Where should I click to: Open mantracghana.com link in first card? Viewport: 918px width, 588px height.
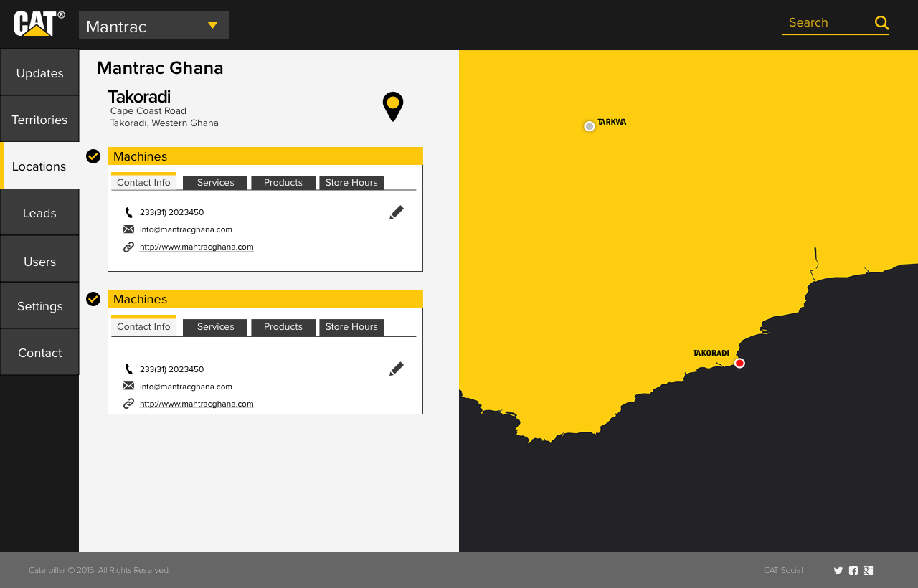tap(197, 247)
